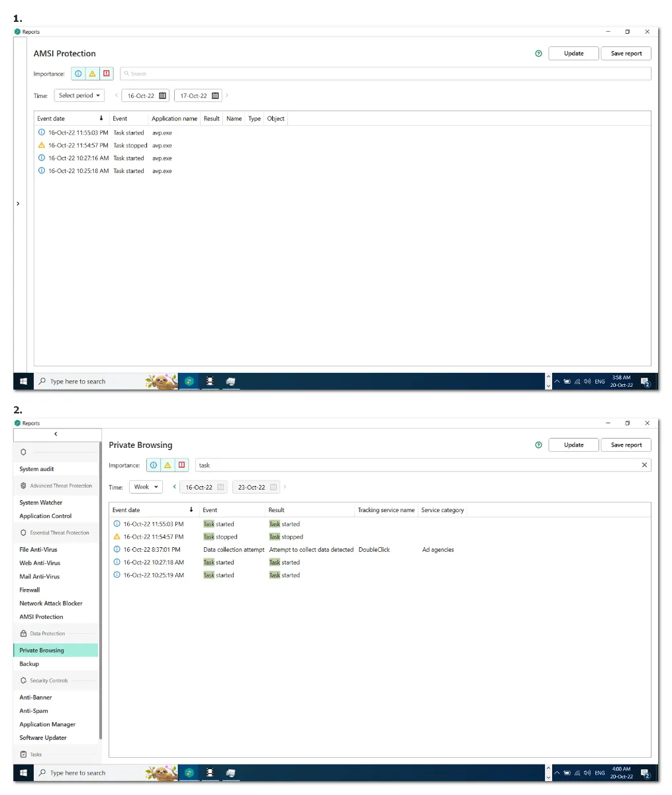This screenshot has width=672, height=795.
Task: Click the clipboard icon beside Tasks in the sidebar
Action: pos(24,754)
